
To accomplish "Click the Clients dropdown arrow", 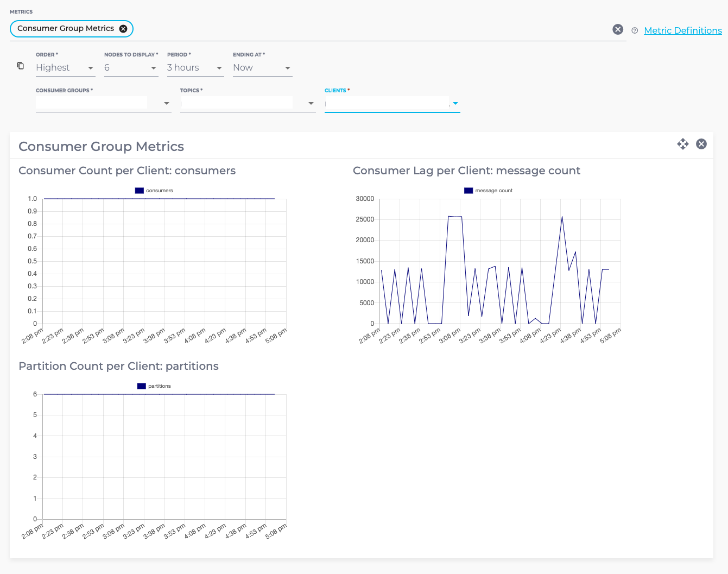I will (455, 103).
